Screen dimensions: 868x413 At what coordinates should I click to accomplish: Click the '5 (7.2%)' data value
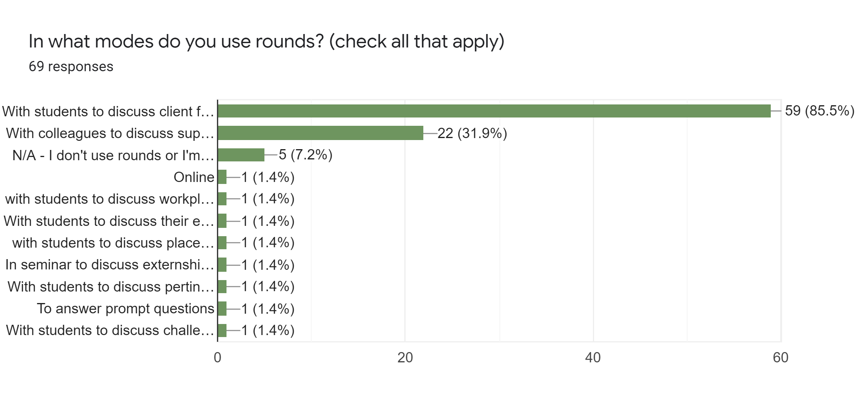click(x=306, y=155)
